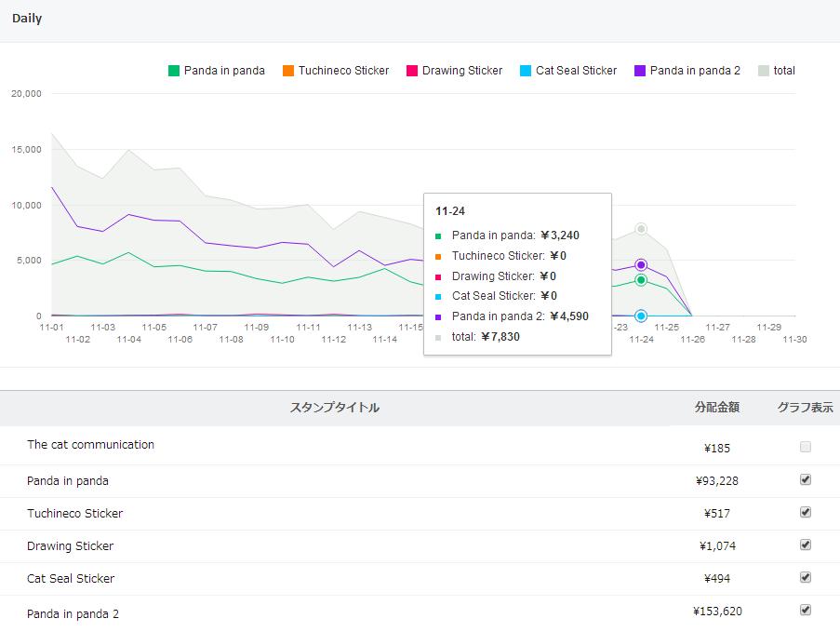Uncheck the Drawing Sticker graph checkbox

(806, 545)
